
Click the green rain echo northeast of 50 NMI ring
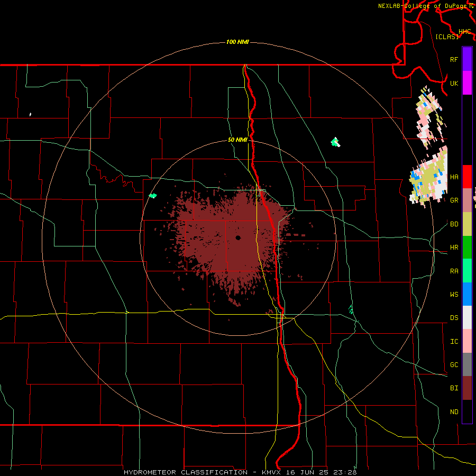coord(335,142)
